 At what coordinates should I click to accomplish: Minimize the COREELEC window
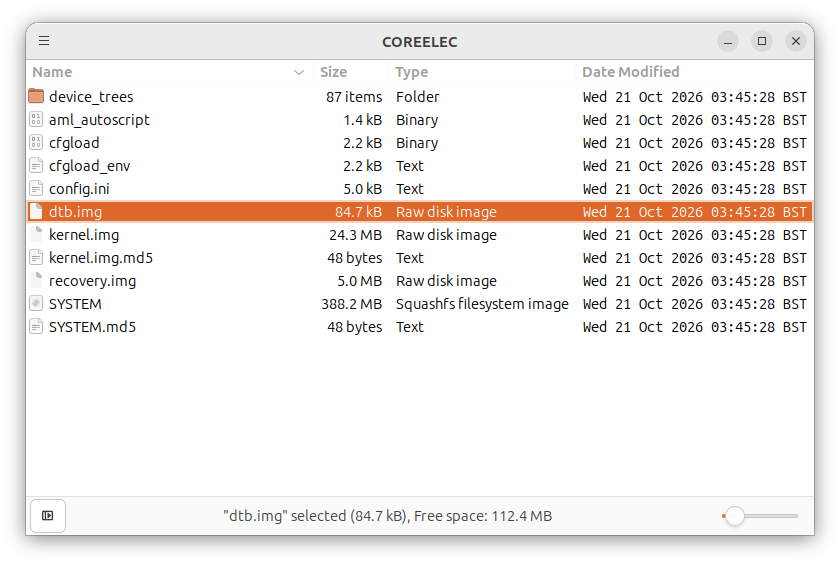[728, 41]
